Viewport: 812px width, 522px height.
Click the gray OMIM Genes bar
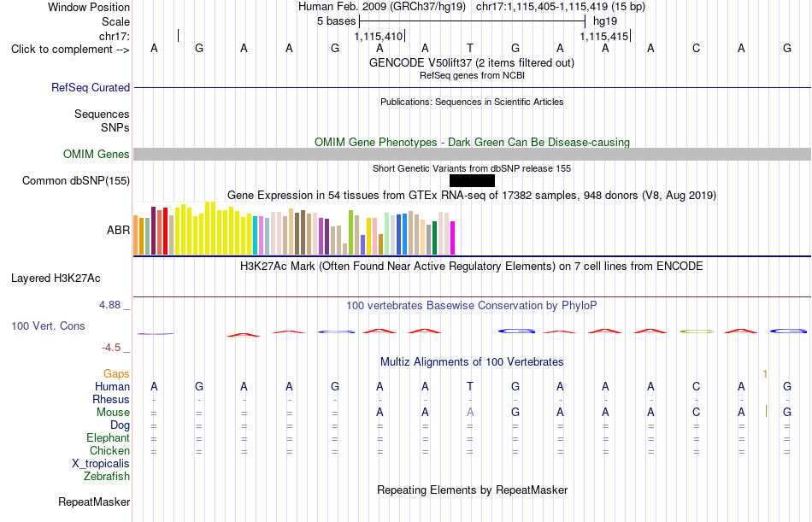coord(472,155)
